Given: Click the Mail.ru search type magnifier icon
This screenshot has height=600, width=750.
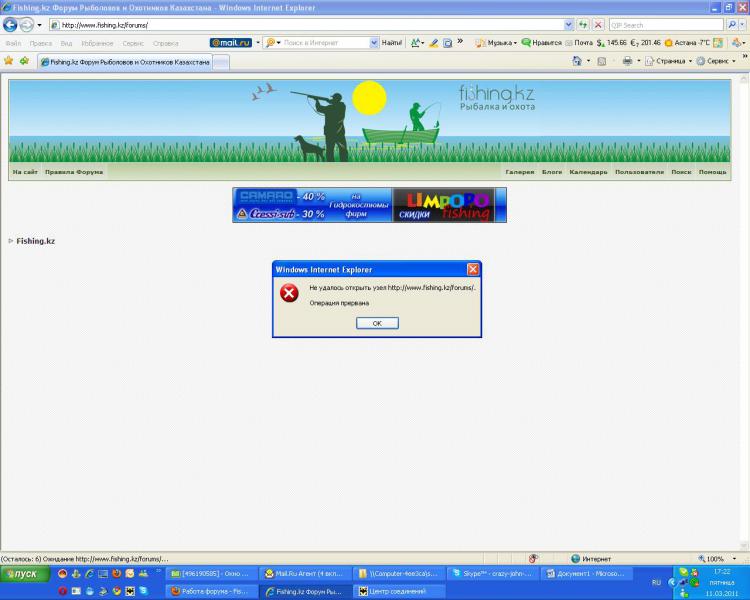Looking at the screenshot, I should 273,43.
